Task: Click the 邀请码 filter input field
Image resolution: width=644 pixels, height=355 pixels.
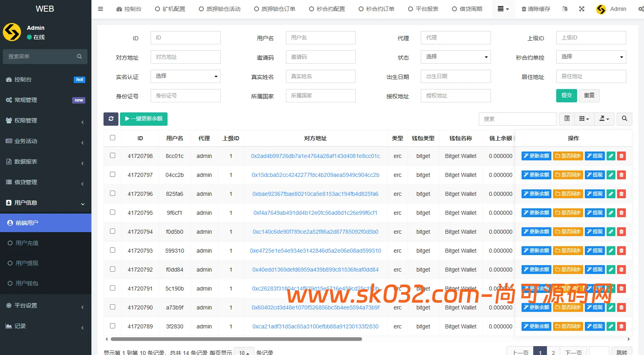Action: click(321, 57)
